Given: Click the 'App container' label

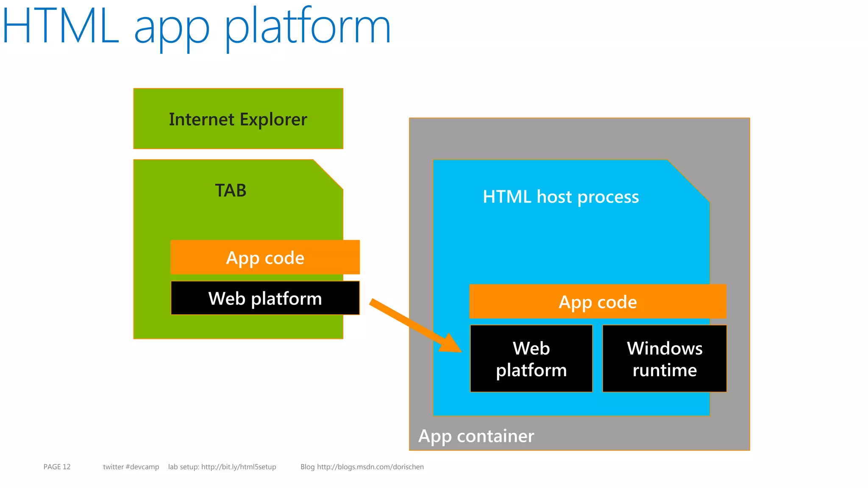Looking at the screenshot, I should coord(476,436).
